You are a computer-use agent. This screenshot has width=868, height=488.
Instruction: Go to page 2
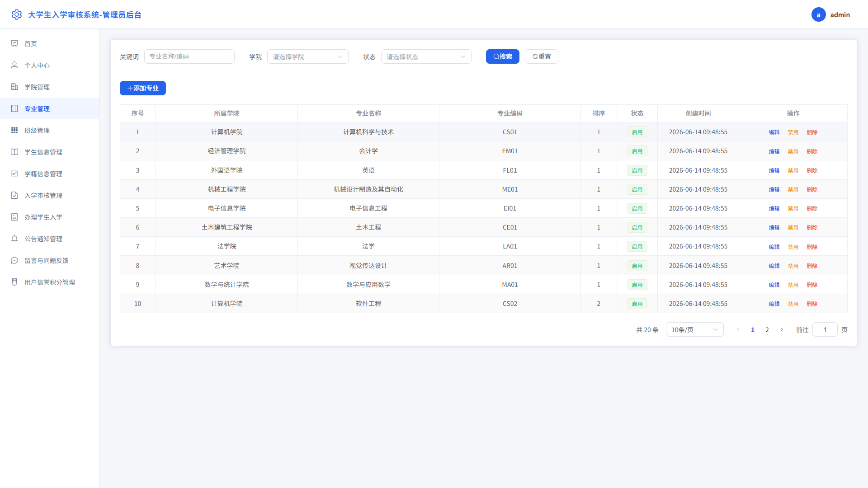(767, 329)
